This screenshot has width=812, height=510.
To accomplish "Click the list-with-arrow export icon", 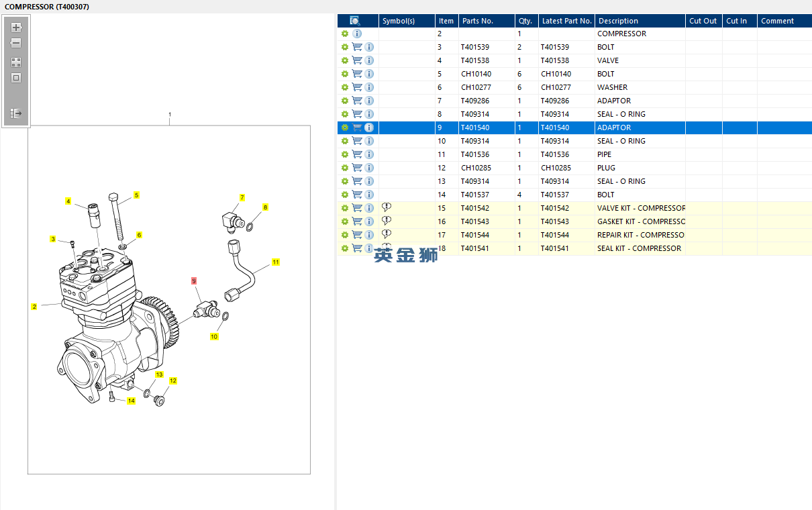I will point(16,113).
